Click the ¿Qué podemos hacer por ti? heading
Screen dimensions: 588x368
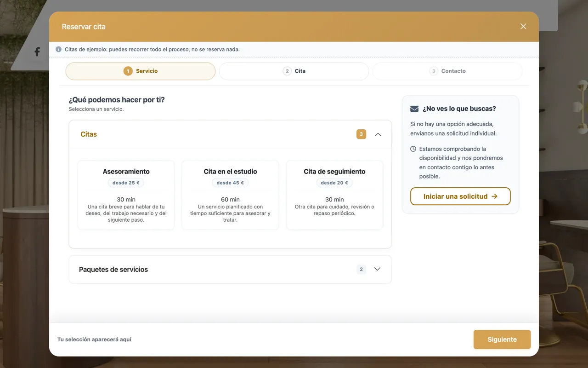[x=117, y=100]
